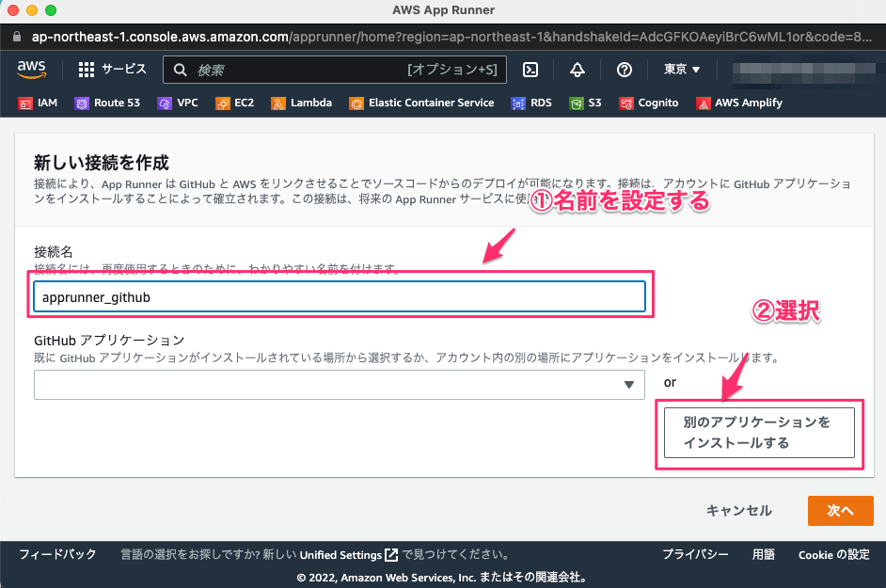
Task: Go to IAM from favorites bar
Action: pyautogui.click(x=47, y=103)
